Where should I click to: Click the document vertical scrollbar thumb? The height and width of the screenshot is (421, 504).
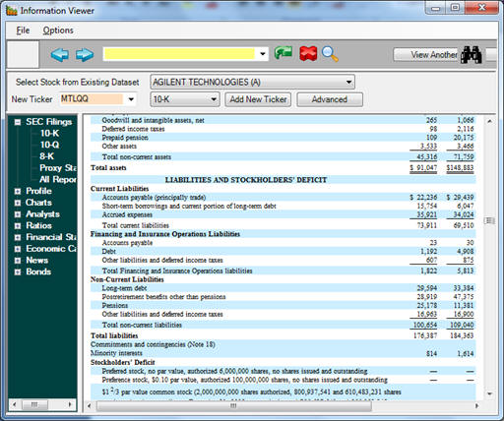coord(489,220)
